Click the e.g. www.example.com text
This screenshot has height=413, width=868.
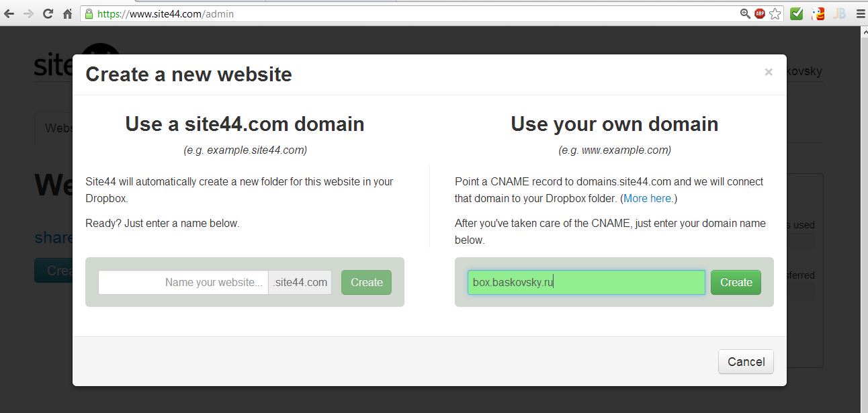click(615, 150)
